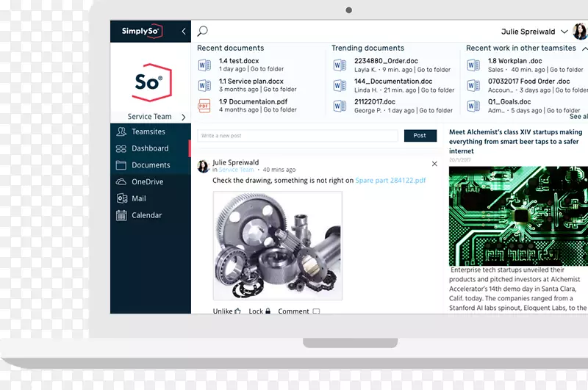Open the Spare part 284122.pdf link
The image size is (588, 390).
click(390, 181)
